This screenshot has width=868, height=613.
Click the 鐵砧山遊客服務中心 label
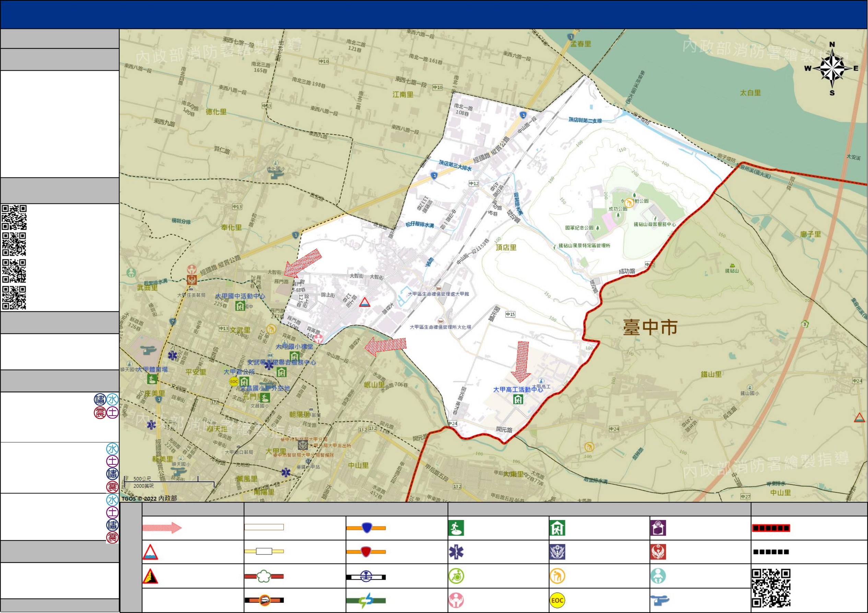pos(655,224)
